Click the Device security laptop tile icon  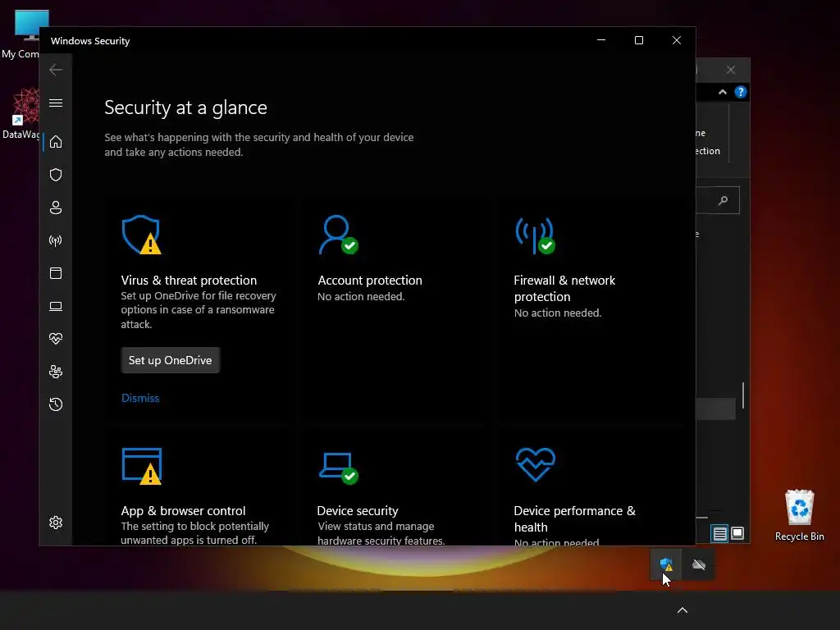click(x=338, y=468)
